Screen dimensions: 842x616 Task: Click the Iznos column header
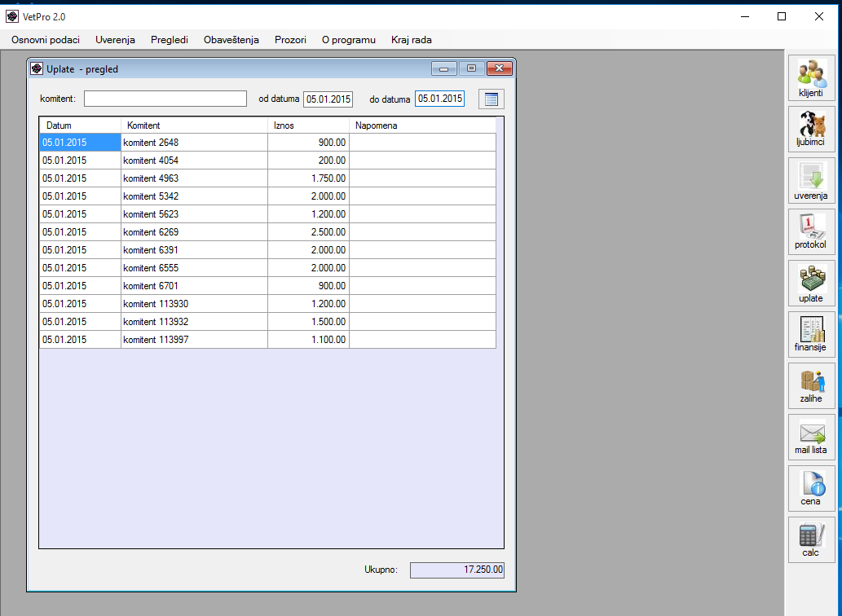point(308,125)
